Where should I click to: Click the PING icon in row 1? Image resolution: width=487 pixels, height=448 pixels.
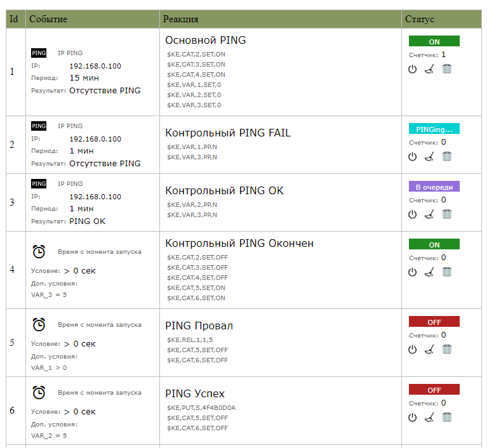[39, 53]
